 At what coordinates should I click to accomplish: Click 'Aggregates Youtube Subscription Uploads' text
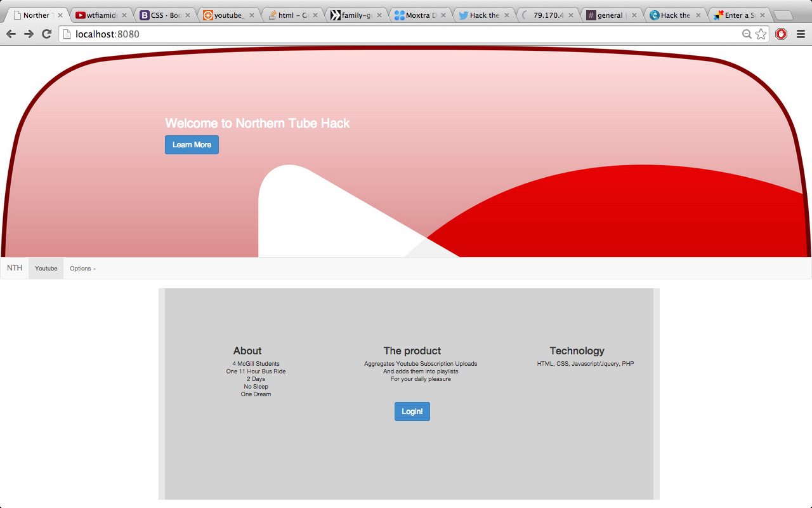click(421, 364)
